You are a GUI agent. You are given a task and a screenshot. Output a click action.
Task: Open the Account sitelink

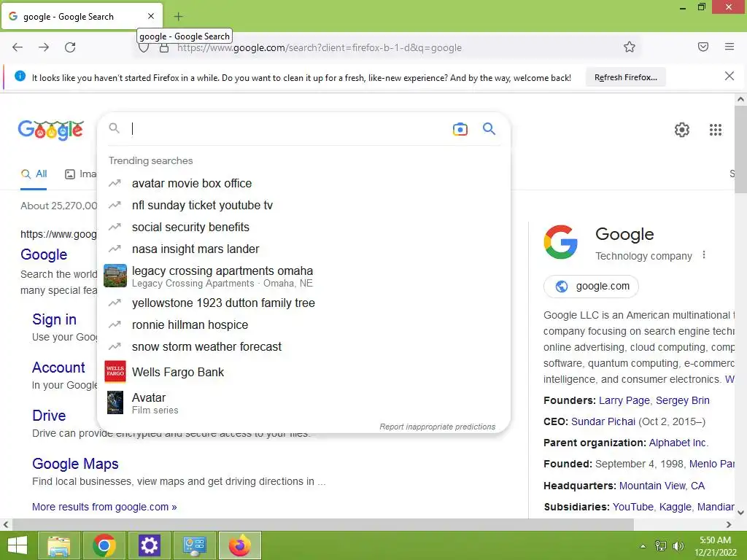point(58,367)
